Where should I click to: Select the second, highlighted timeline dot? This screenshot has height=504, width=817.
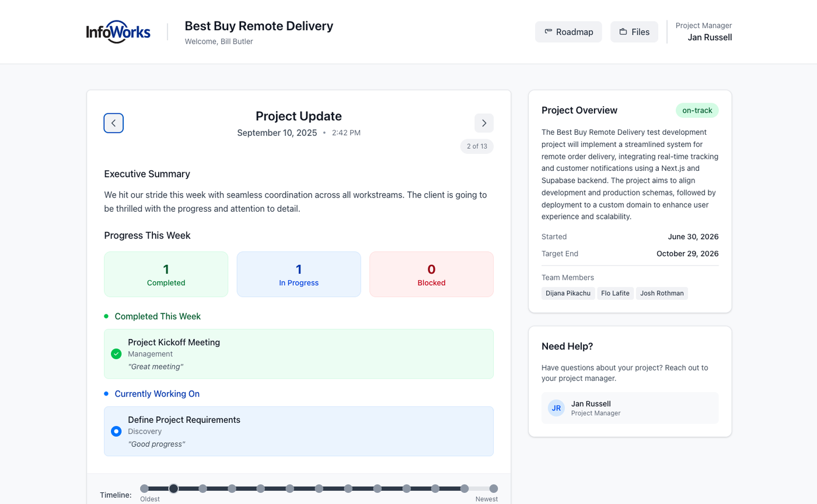[173, 489]
